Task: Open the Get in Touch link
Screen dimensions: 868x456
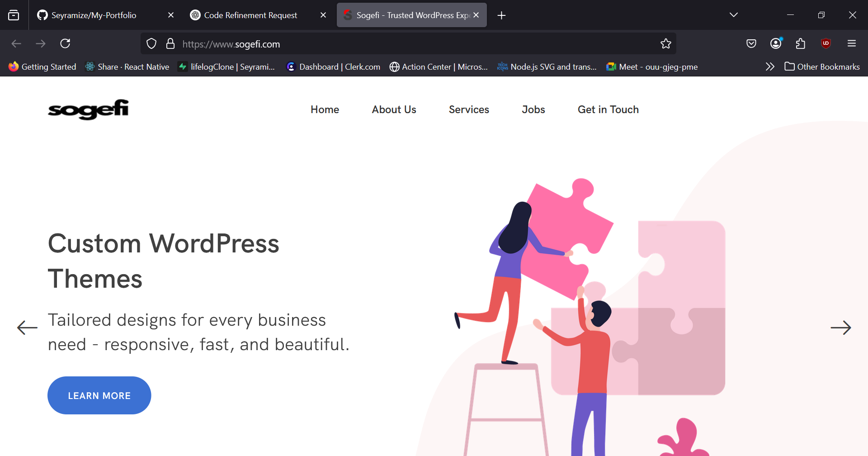Action: click(x=608, y=109)
